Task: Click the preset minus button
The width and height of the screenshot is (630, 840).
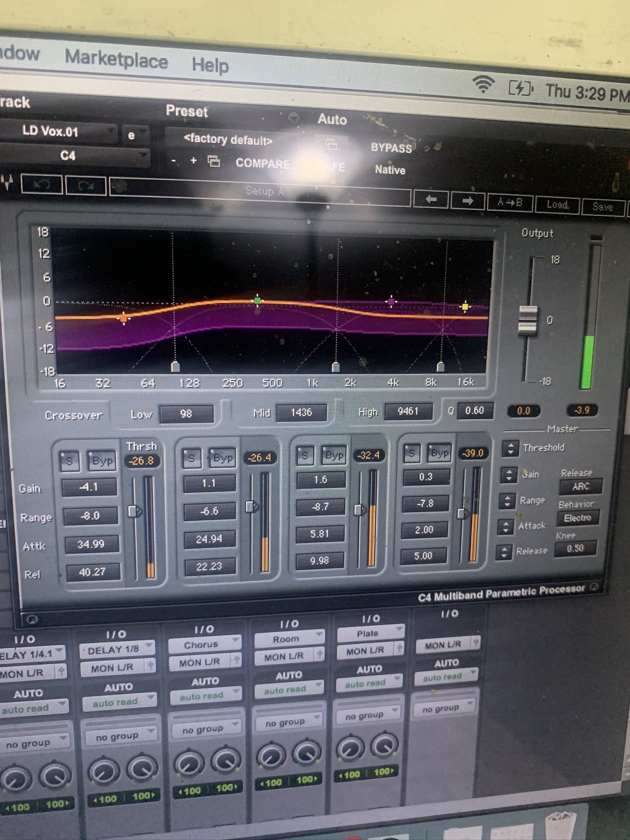Action: pyautogui.click(x=174, y=161)
